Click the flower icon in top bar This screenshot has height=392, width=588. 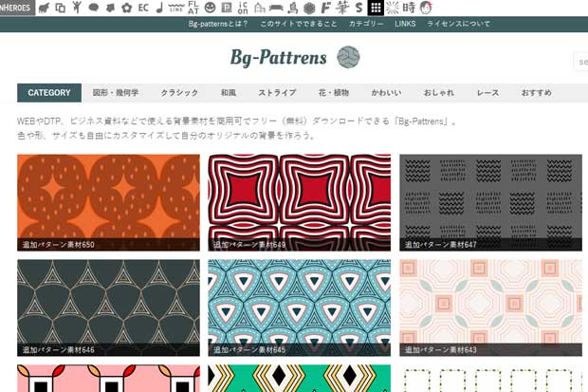pos(125,8)
